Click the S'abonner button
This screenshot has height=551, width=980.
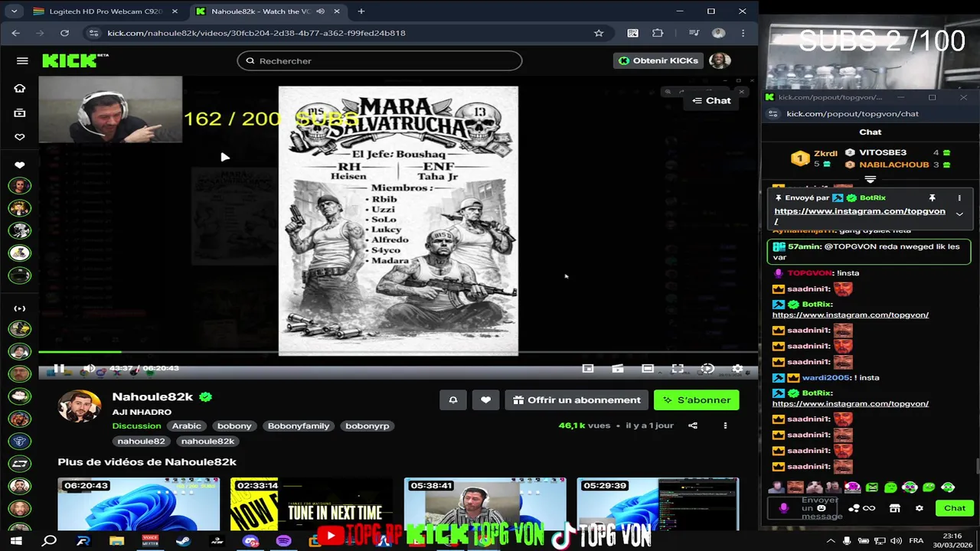(x=697, y=399)
